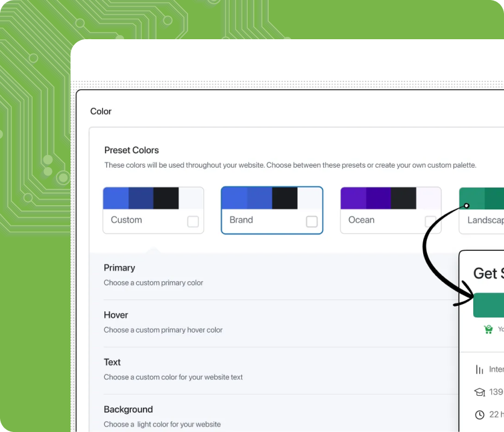Open the Text color setting row

[271, 369]
